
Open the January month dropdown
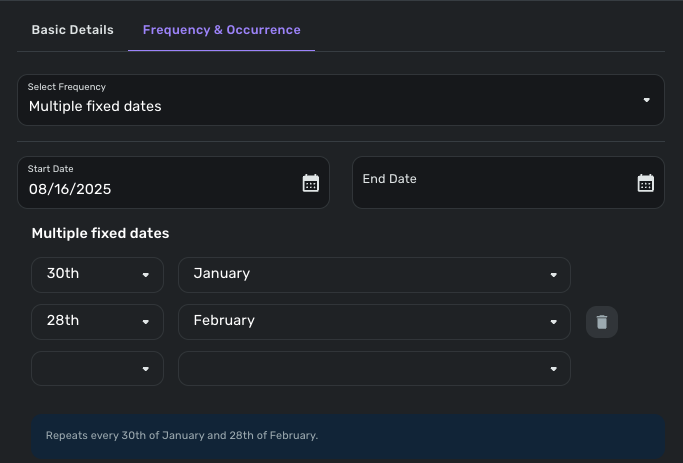tap(360, 275)
